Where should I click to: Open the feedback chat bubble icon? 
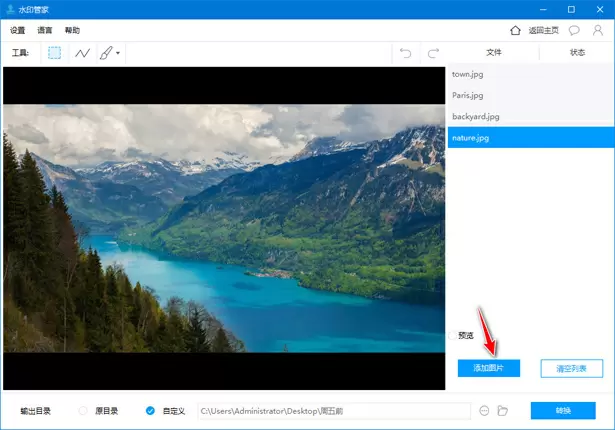pyautogui.click(x=576, y=31)
